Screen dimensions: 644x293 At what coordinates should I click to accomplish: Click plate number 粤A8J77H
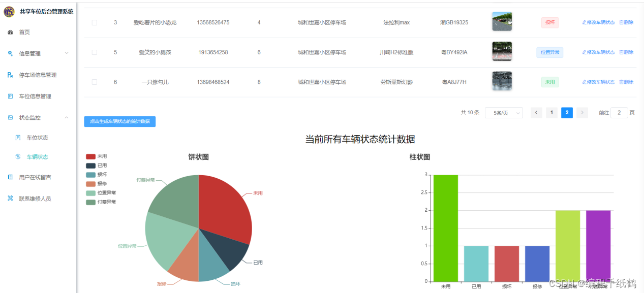click(454, 82)
